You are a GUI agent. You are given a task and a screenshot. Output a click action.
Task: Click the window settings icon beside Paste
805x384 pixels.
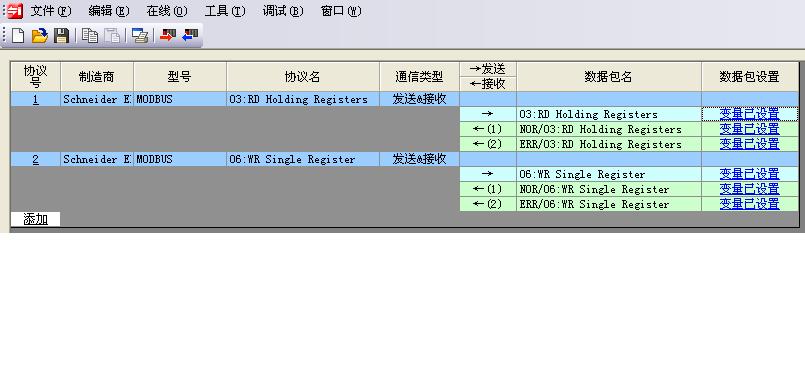(x=140, y=35)
